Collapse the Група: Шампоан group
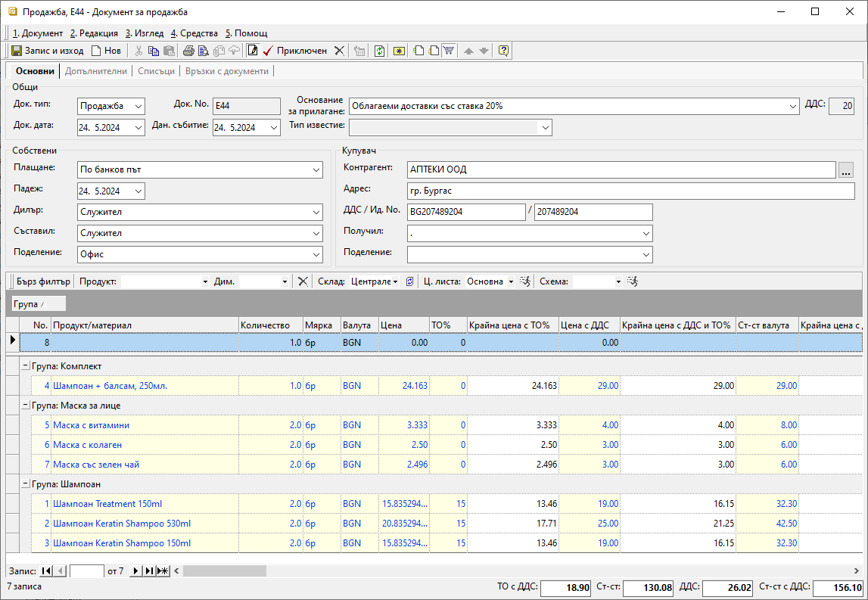The image size is (868, 600). point(26,484)
